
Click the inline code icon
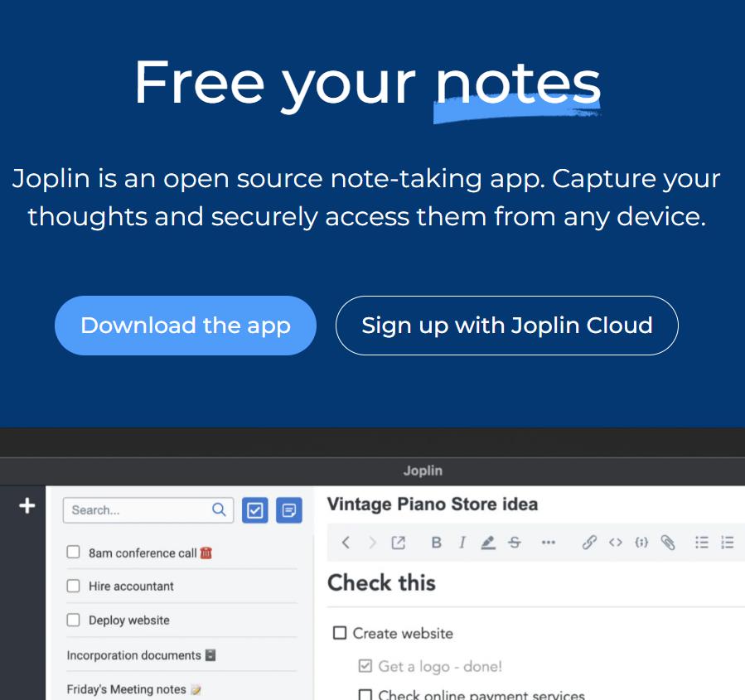614,543
